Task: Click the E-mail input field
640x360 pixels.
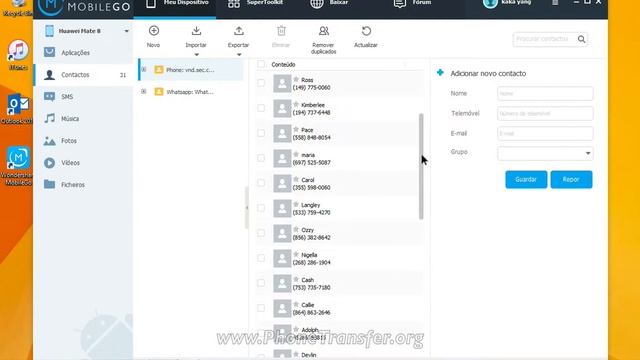Action: tap(545, 133)
